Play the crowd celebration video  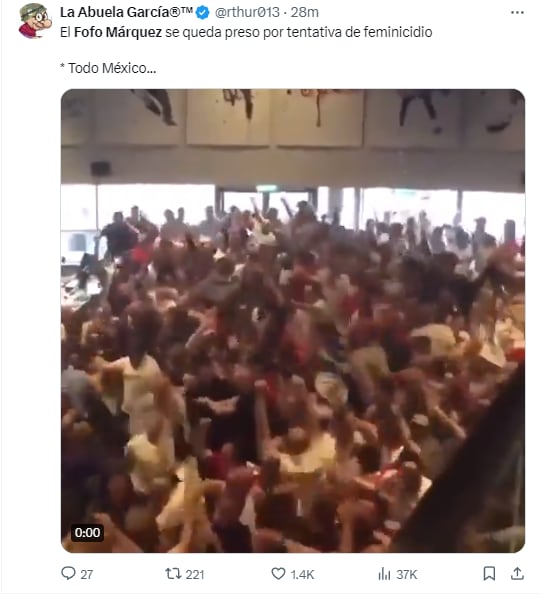[293, 321]
